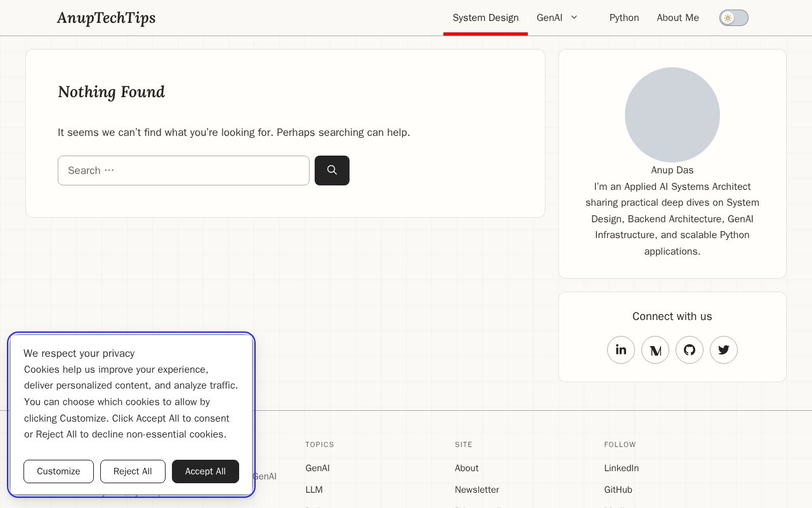Open the LinkedIn link under Follow
Screen dimensions: 812x508
(622, 468)
